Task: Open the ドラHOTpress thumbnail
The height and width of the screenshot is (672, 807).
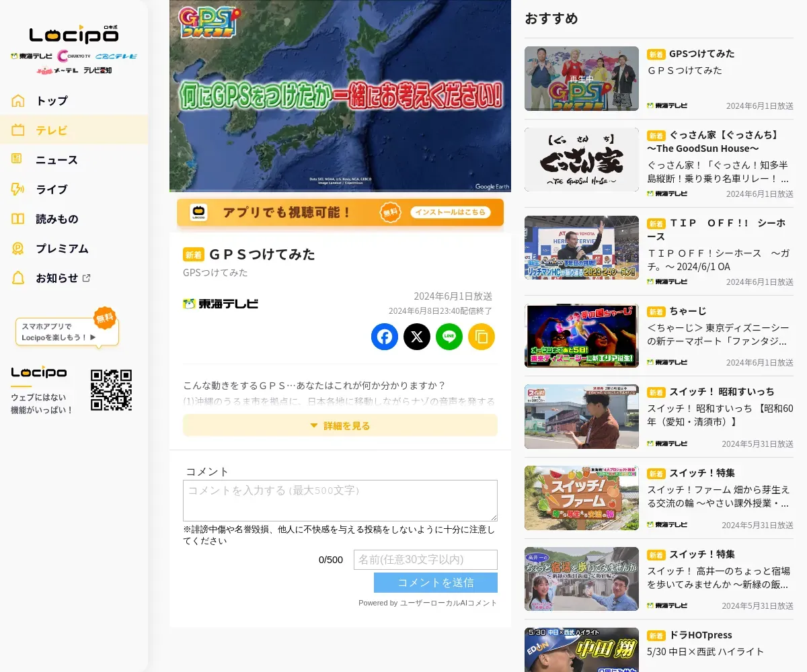Action: (582, 650)
